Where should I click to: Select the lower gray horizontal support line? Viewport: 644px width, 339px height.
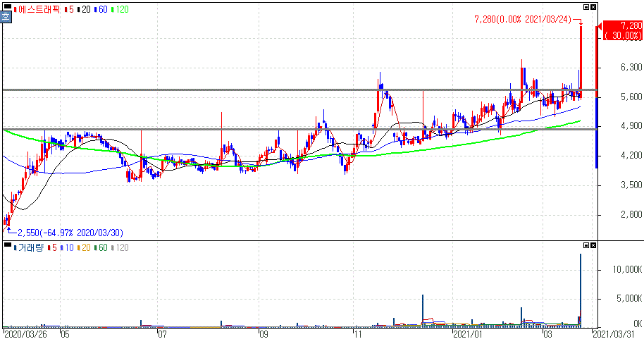pos(300,130)
